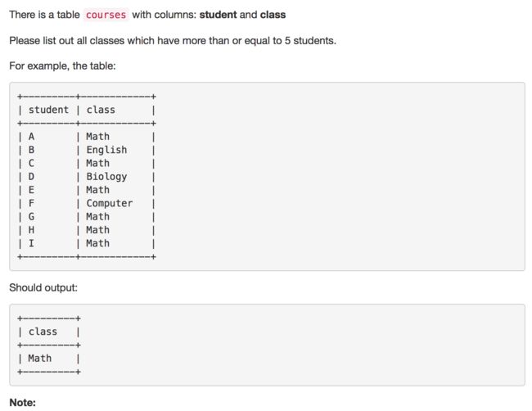532x411 pixels.
Task: Click the 'Math' result in the output table
Action: 40,358
